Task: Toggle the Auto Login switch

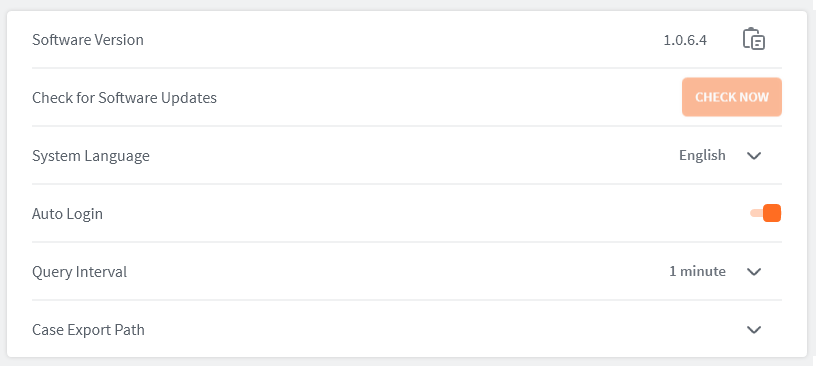Action: pos(766,213)
